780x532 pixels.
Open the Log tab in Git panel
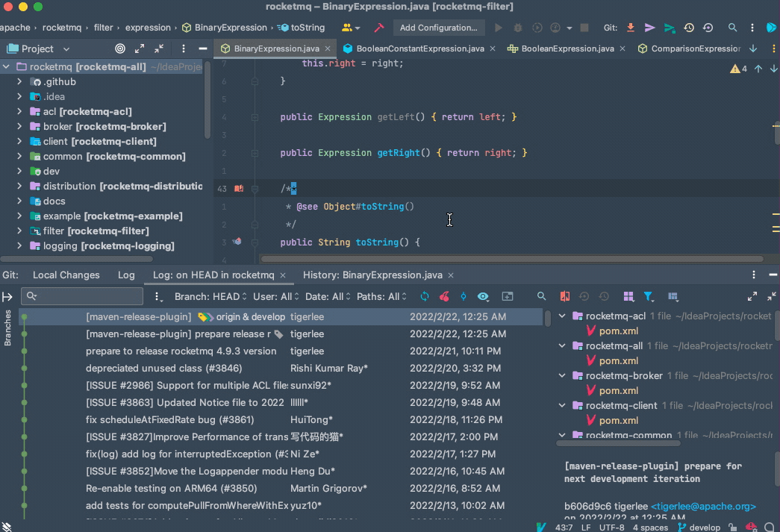tap(126, 275)
